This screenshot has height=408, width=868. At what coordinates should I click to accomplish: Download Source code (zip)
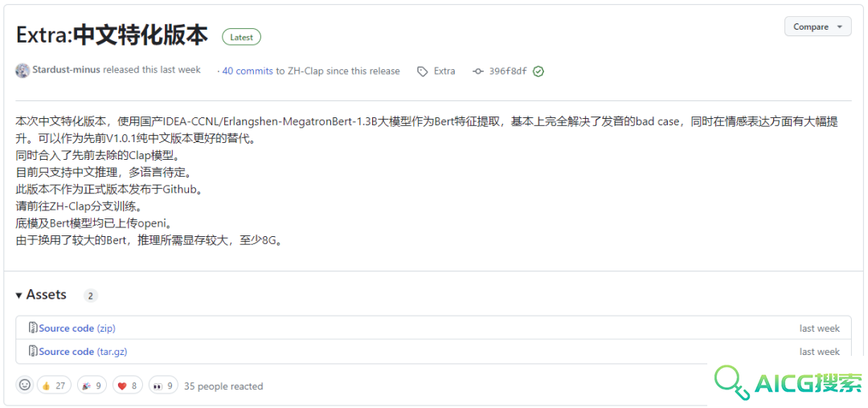click(x=77, y=328)
